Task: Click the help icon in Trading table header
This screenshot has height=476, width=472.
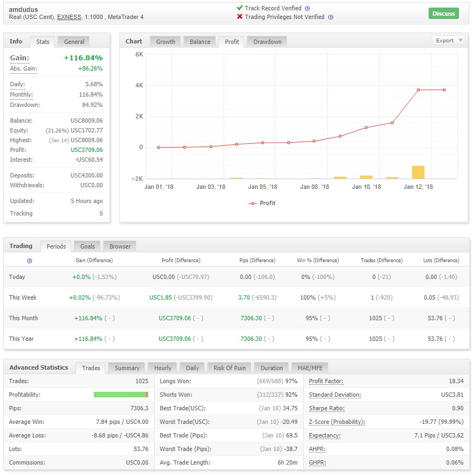Action: (29, 261)
